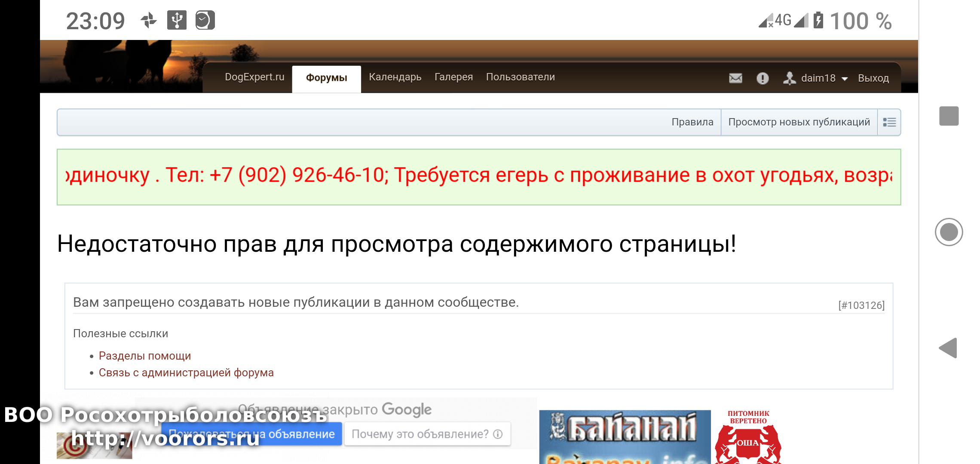Image resolution: width=980 pixels, height=464 pixels.
Task: Open the Пользователи page
Action: coord(520,77)
